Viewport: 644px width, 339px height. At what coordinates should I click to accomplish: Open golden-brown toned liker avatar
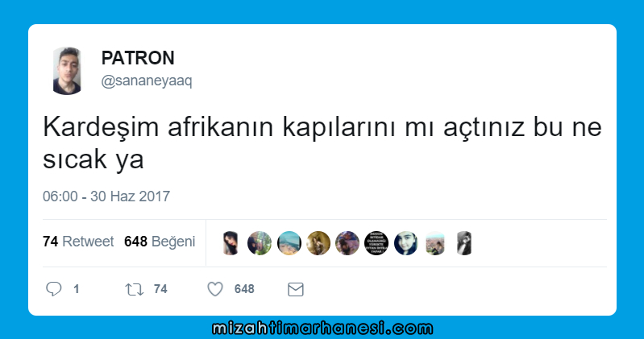pyautogui.click(x=318, y=243)
